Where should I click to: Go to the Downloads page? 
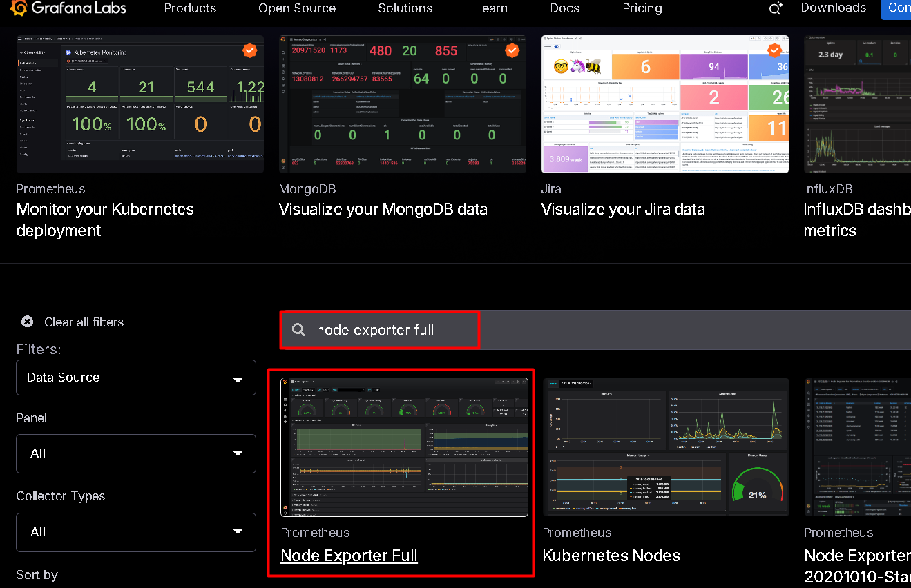[x=833, y=8]
